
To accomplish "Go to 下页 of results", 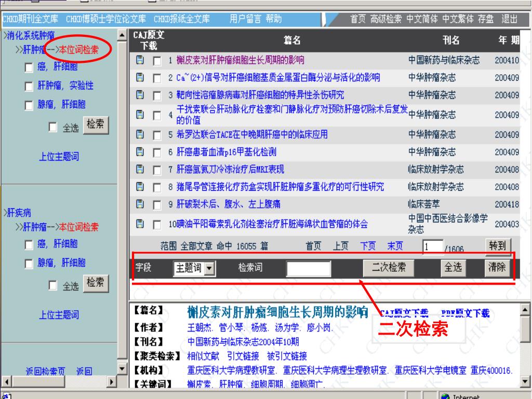I will coord(368,246).
